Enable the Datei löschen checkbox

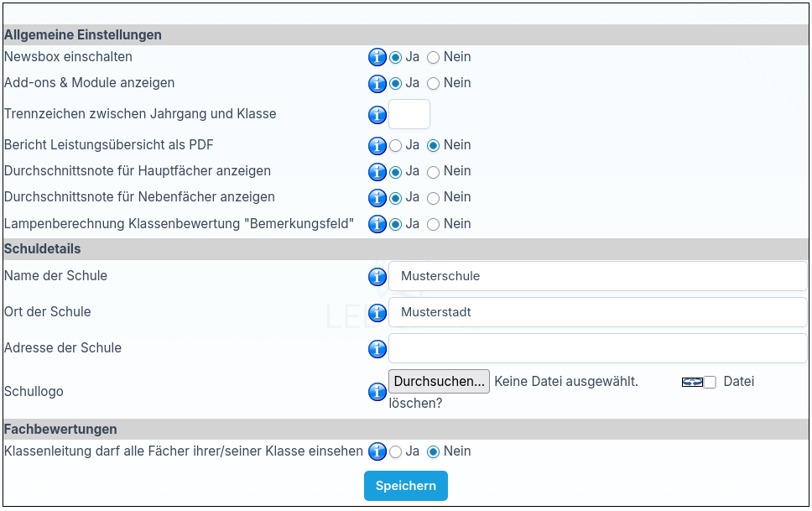point(710,383)
